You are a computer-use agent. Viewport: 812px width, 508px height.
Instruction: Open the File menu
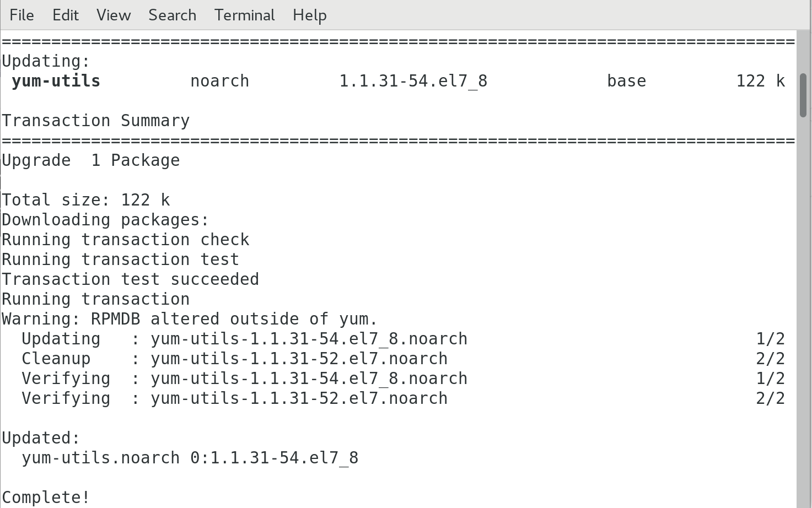(21, 15)
